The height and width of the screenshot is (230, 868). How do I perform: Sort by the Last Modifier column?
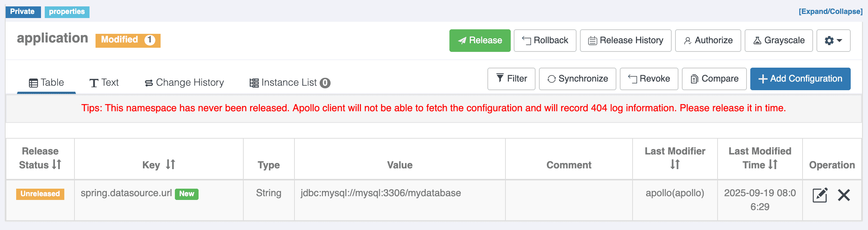(x=675, y=165)
